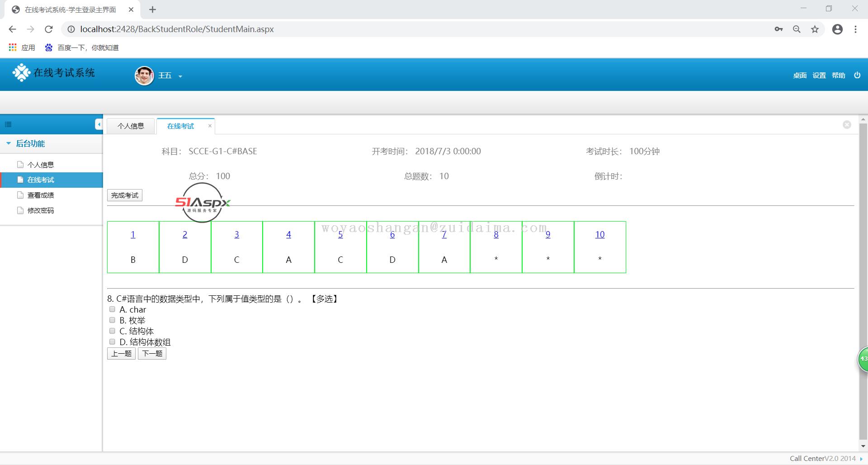Open the Chrome three-dot menu

click(x=855, y=29)
